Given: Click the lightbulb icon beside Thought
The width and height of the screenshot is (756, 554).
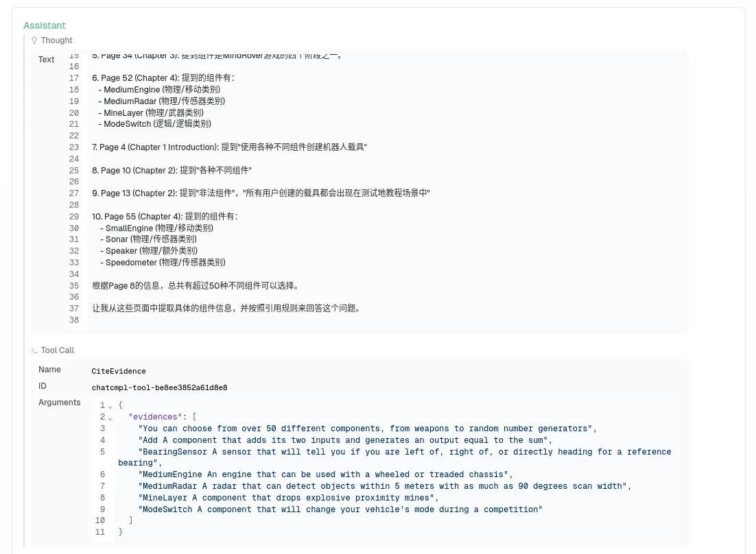Looking at the screenshot, I should [x=34, y=40].
